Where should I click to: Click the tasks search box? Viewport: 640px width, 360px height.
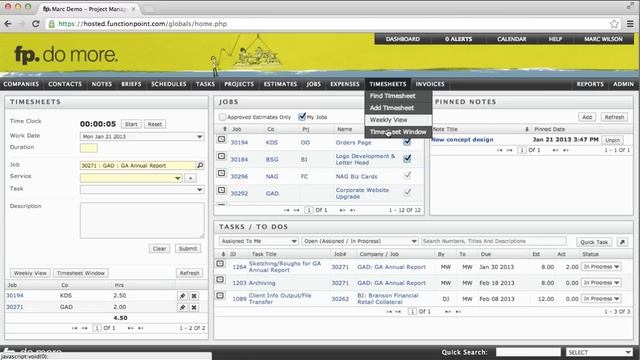[x=493, y=241]
